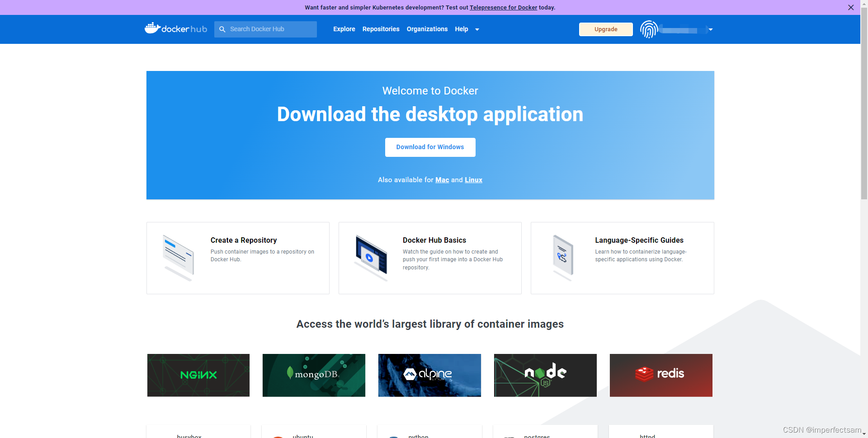This screenshot has width=868, height=438.
Task: Click the Docker Hub whale logo
Action: coord(176,28)
